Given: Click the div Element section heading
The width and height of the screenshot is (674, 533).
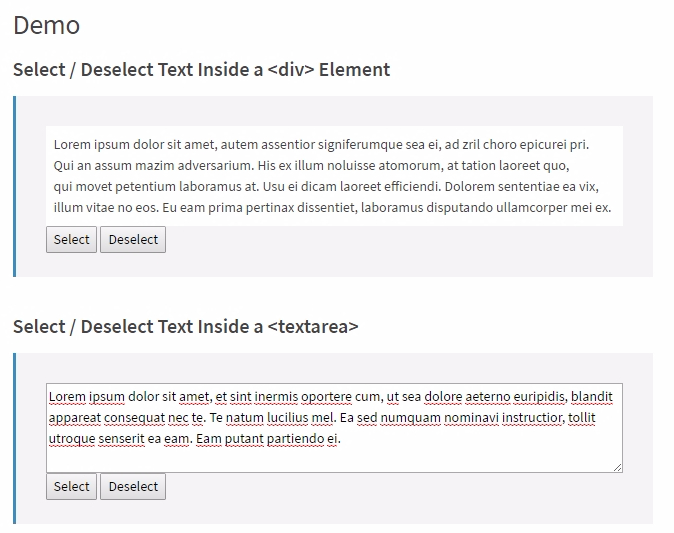Looking at the screenshot, I should tap(201, 70).
